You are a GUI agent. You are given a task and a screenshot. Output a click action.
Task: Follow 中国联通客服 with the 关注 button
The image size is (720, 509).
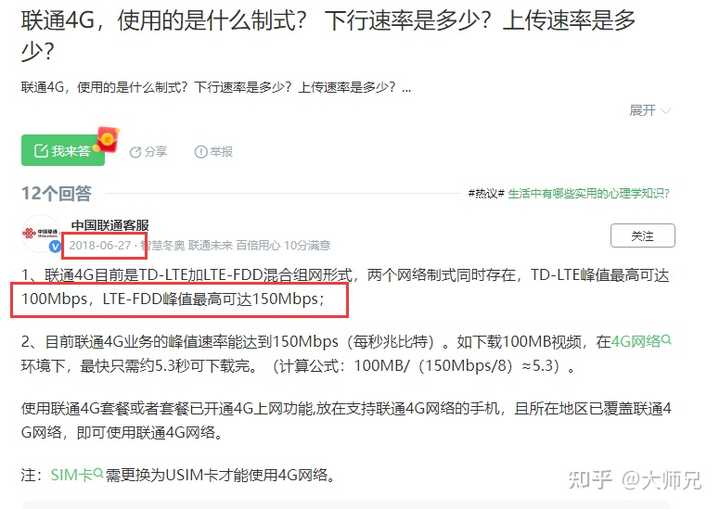tap(642, 236)
